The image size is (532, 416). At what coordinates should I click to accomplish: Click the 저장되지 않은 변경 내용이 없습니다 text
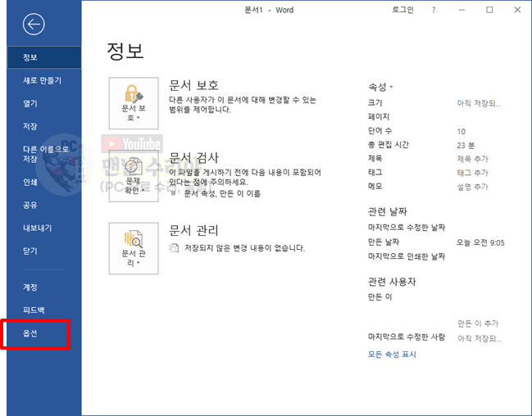click(x=244, y=248)
